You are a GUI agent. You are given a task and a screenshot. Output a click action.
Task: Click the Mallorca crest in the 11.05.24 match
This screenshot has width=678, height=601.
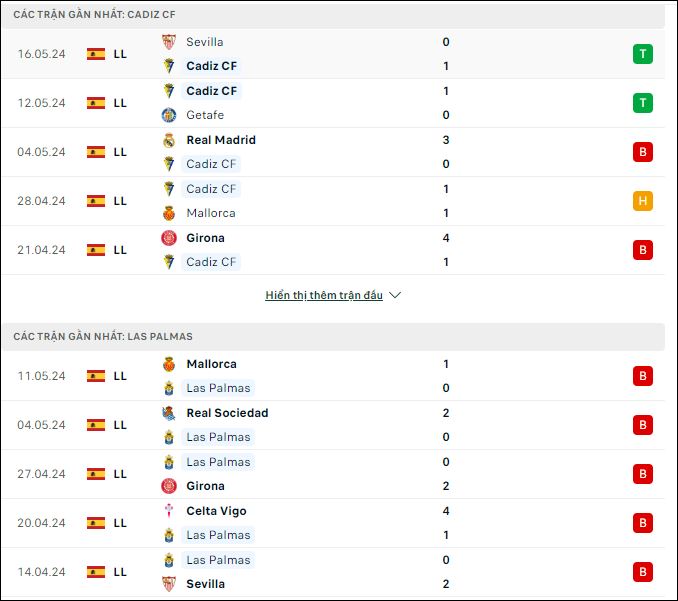click(x=169, y=364)
